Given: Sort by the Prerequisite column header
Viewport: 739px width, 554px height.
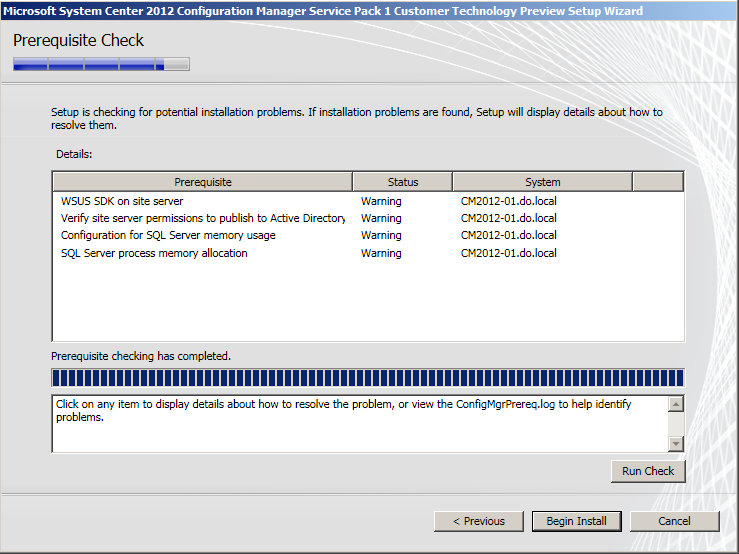Looking at the screenshot, I should coord(203,182).
